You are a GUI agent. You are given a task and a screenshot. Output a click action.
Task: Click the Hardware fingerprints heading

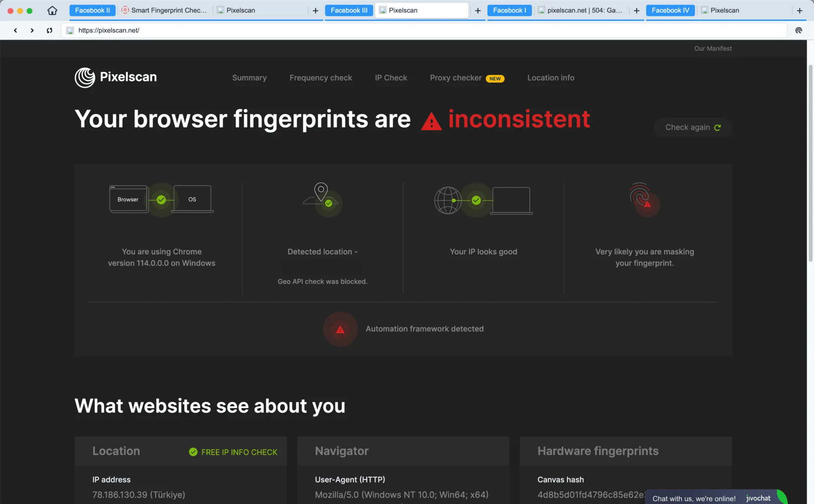[x=598, y=451]
